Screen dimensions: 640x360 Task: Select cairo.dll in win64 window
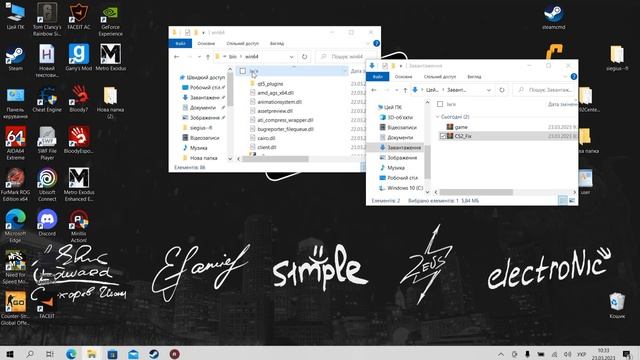pos(266,138)
